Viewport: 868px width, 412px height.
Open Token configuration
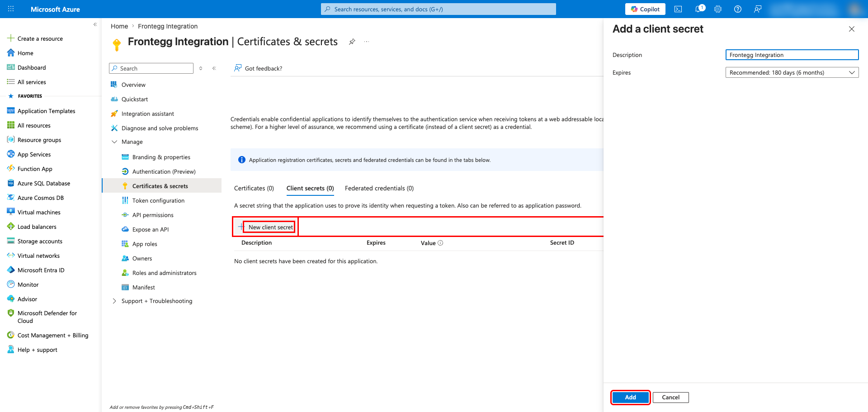coord(158,200)
